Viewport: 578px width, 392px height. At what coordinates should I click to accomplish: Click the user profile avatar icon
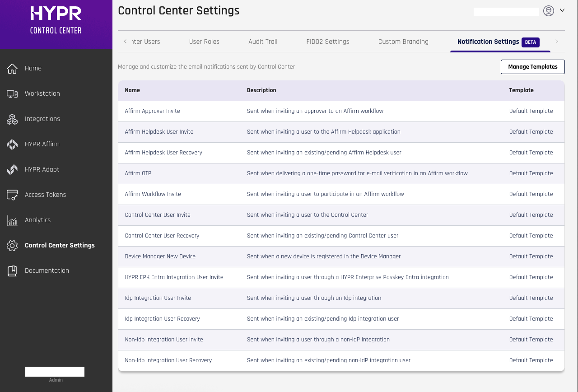pyautogui.click(x=549, y=11)
